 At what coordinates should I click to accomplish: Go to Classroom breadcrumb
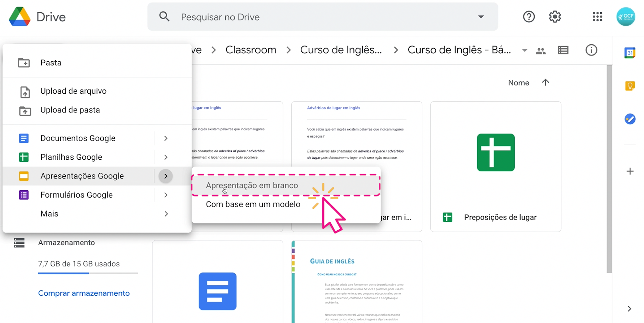click(251, 50)
